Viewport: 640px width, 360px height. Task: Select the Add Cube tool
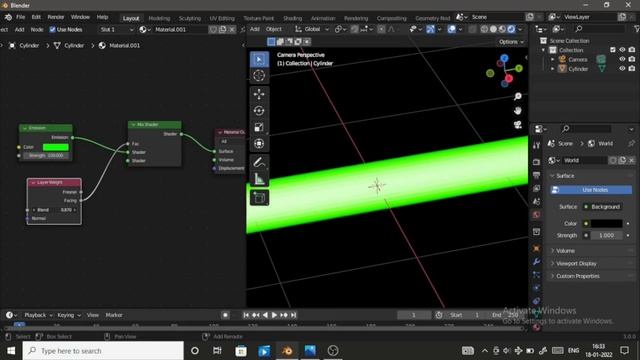pos(259,198)
